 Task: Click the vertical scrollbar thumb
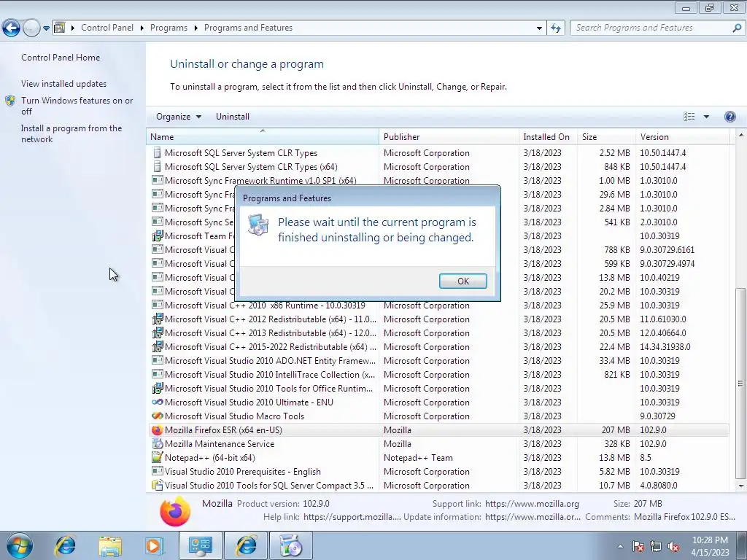point(740,384)
